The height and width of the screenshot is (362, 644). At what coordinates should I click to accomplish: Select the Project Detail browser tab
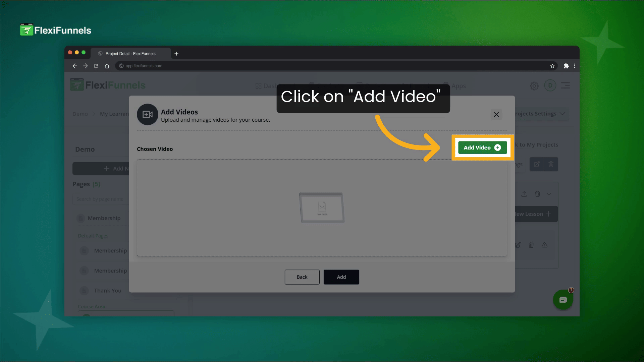click(x=130, y=54)
